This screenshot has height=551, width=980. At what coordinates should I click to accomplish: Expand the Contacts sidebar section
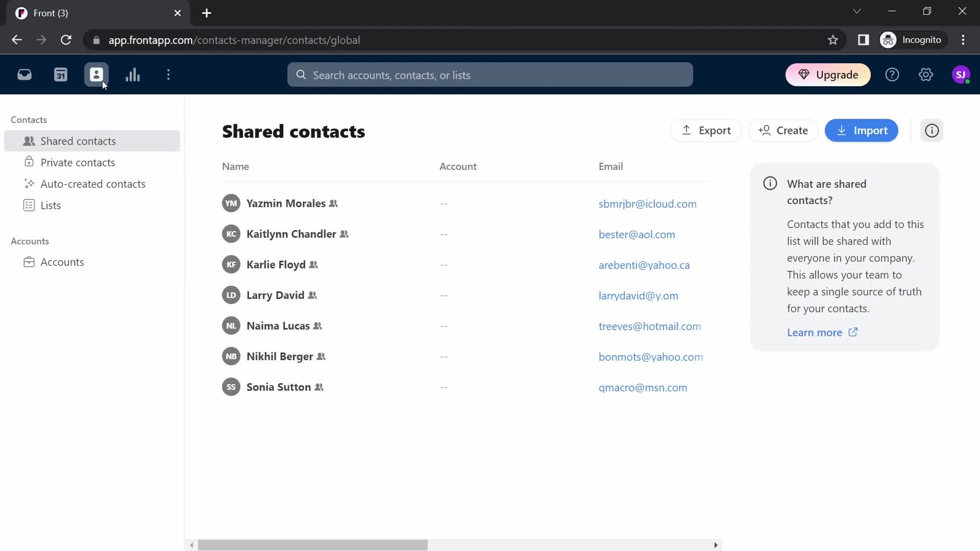tap(28, 119)
